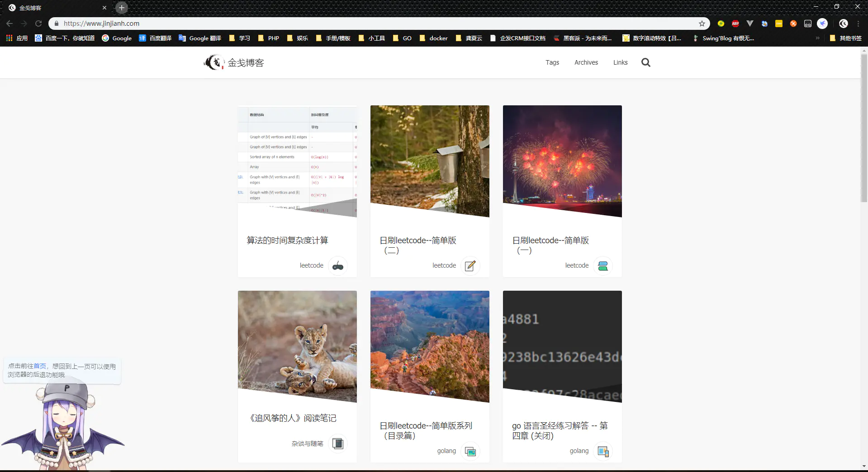Viewport: 868px width, 472px height.
Task: Open the 百度翻译 bookmark
Action: coord(155,38)
